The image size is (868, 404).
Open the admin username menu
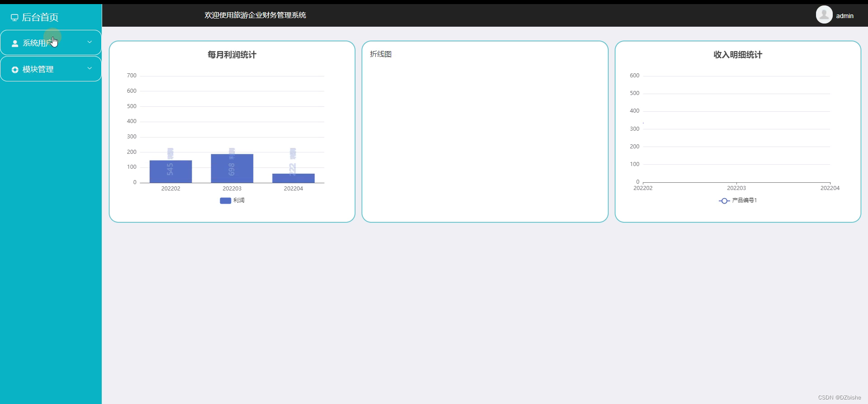pos(844,16)
